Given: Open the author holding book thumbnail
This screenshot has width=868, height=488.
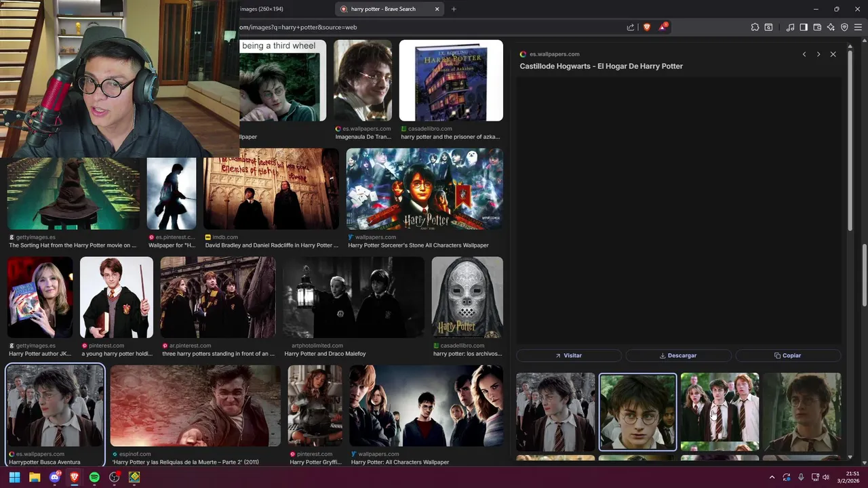Looking at the screenshot, I should click(x=40, y=298).
